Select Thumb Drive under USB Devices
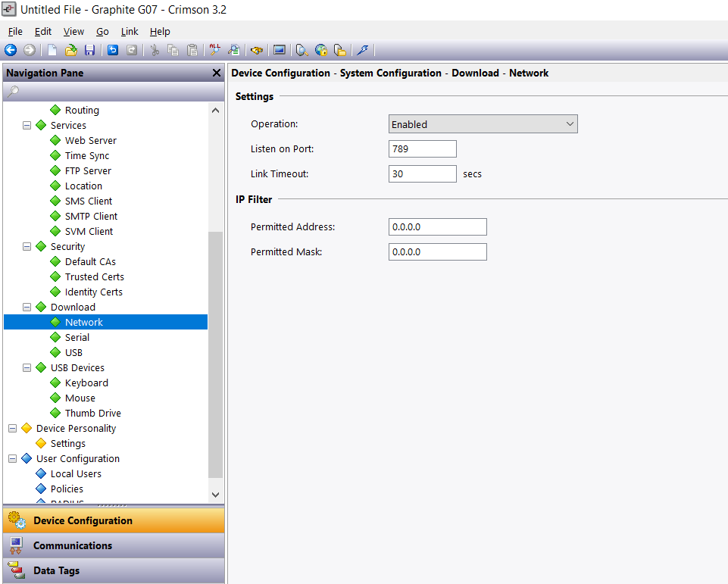Viewport: 728px width, 584px height. pyautogui.click(x=93, y=413)
